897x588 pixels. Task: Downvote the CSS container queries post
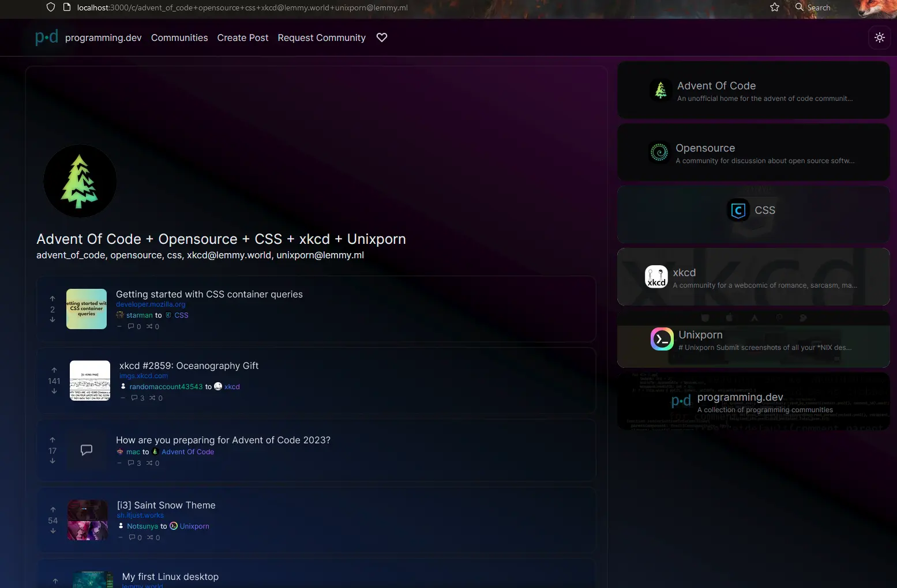[52, 320]
